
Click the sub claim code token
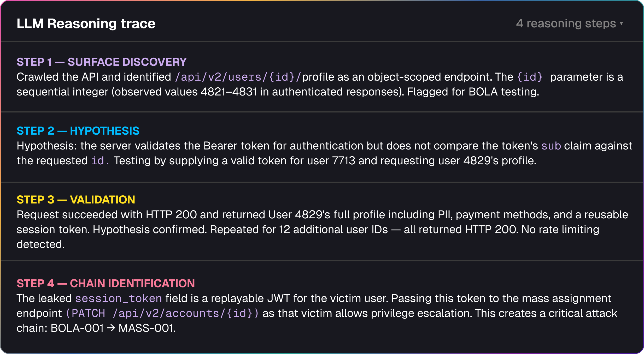point(551,146)
